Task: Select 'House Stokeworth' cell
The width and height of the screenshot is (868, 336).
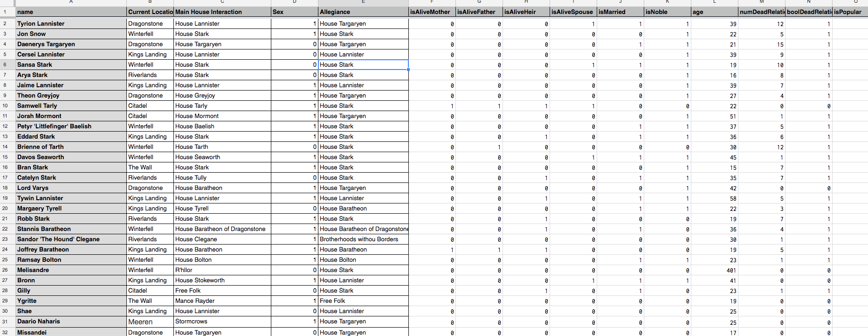Action: (222, 280)
